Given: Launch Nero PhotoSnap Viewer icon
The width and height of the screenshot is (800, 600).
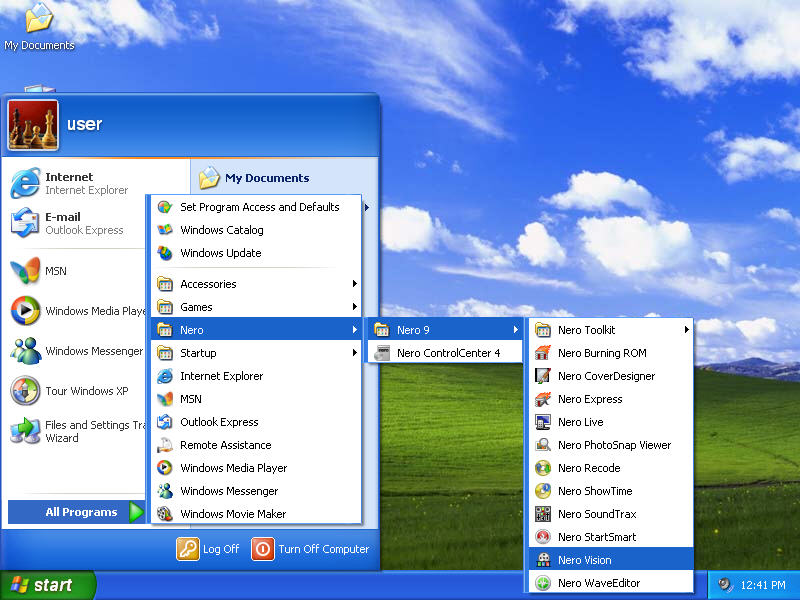Looking at the screenshot, I should tap(543, 445).
